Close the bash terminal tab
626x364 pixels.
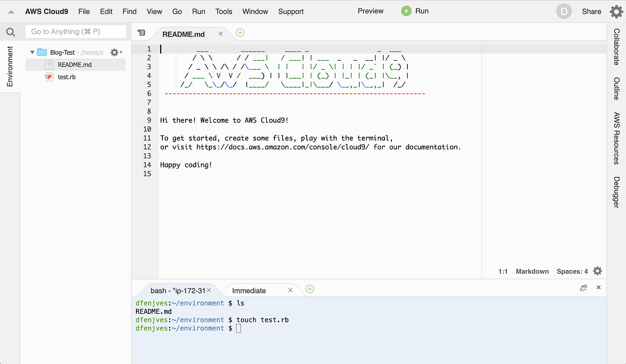coord(210,290)
